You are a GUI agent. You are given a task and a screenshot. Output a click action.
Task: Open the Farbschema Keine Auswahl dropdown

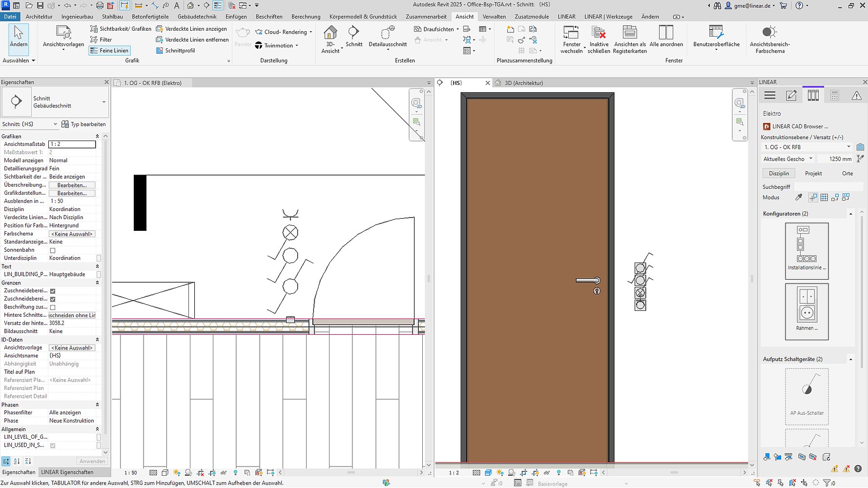[72, 234]
